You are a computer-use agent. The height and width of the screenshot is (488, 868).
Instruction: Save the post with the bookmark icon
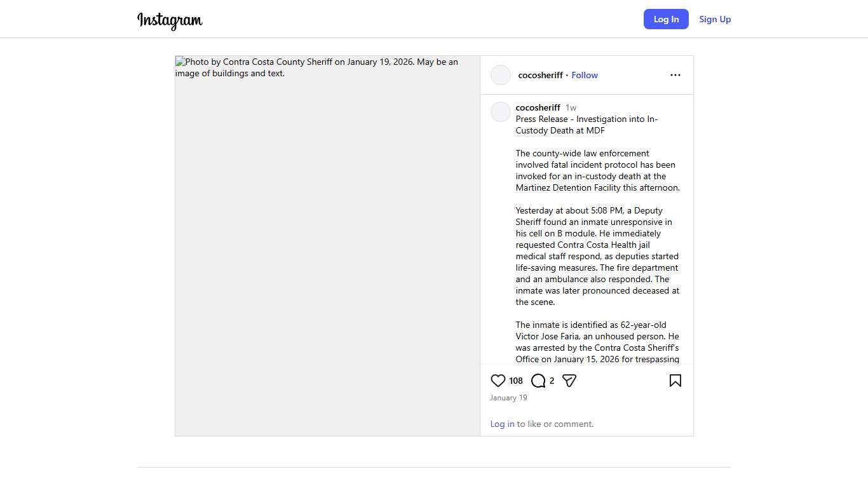[675, 381]
